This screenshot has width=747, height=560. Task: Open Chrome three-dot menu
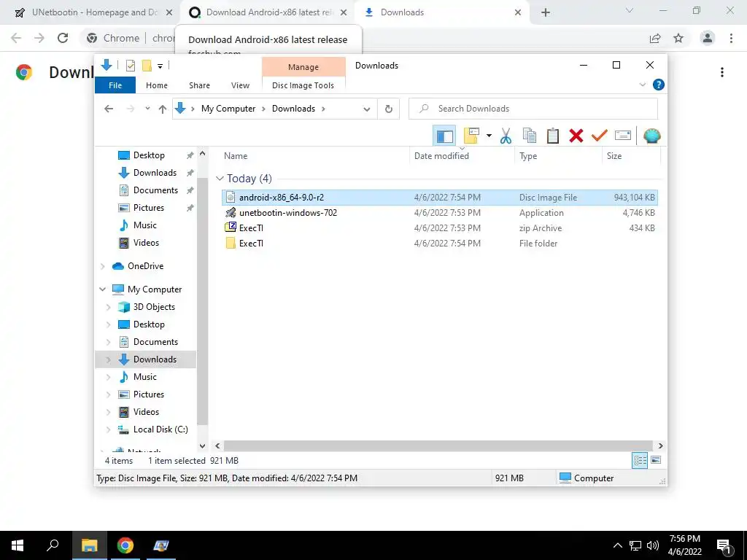[x=731, y=38]
